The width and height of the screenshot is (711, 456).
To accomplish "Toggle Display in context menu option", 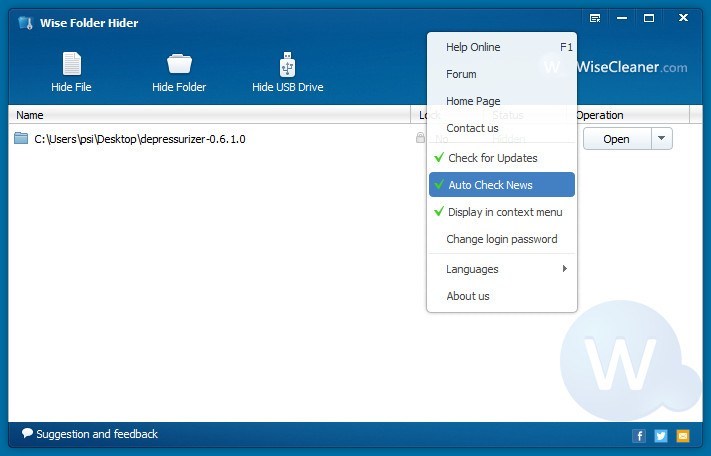I will [502, 212].
